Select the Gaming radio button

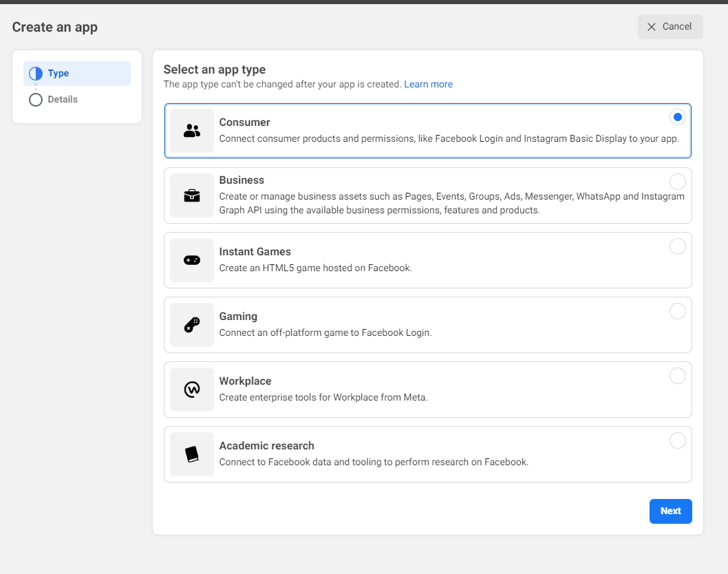point(677,311)
